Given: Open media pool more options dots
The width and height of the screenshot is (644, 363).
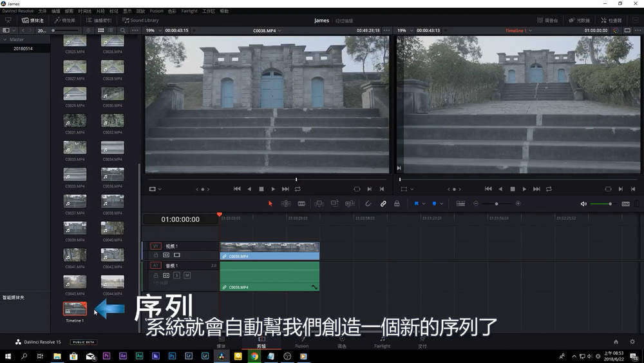Looking at the screenshot, I should pyautogui.click(x=135, y=30).
